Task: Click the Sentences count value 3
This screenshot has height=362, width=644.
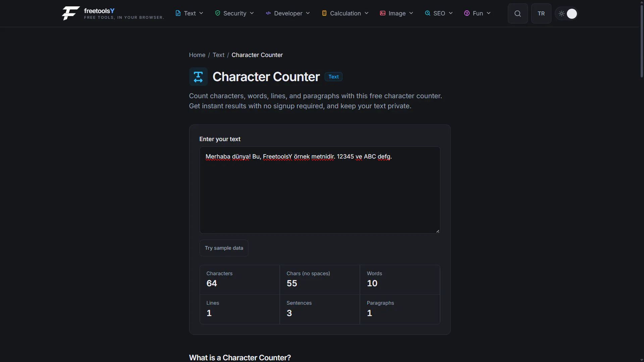Action: 289,313
